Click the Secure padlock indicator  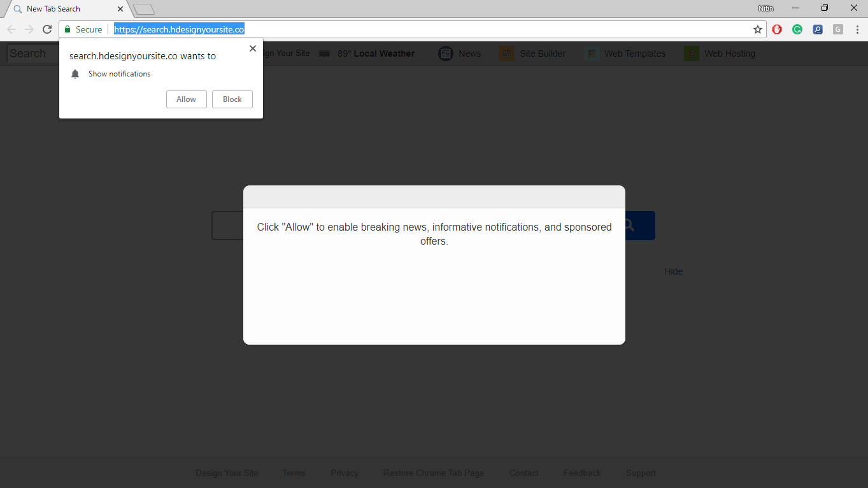click(x=68, y=29)
